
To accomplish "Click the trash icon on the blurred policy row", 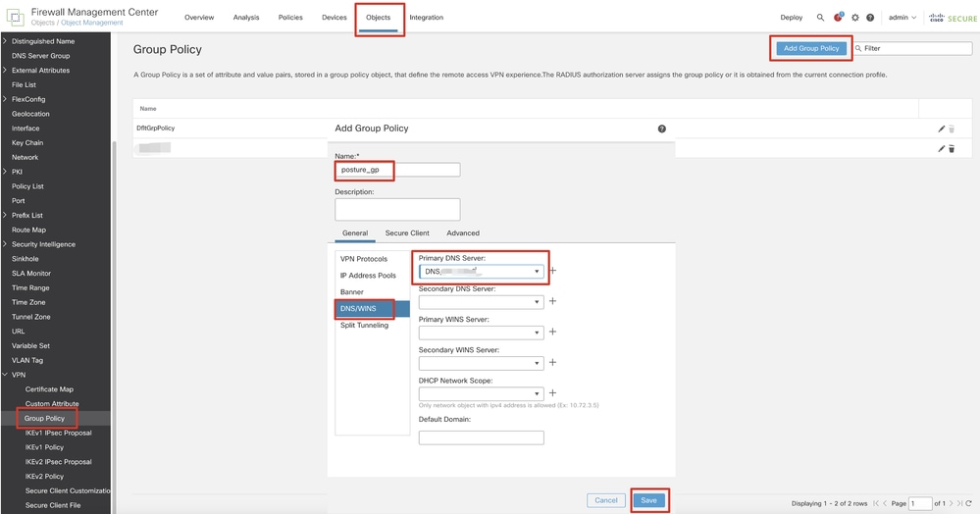I will [x=952, y=149].
